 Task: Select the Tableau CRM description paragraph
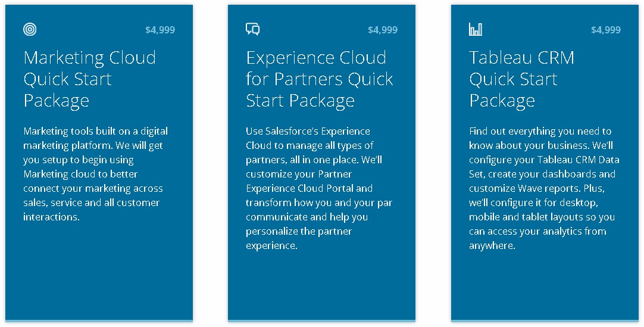click(x=544, y=188)
